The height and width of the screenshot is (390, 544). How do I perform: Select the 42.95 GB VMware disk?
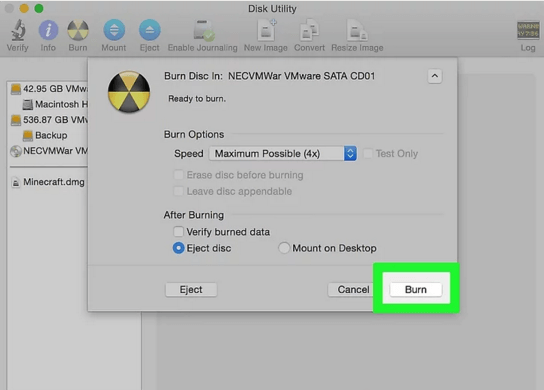[49, 89]
